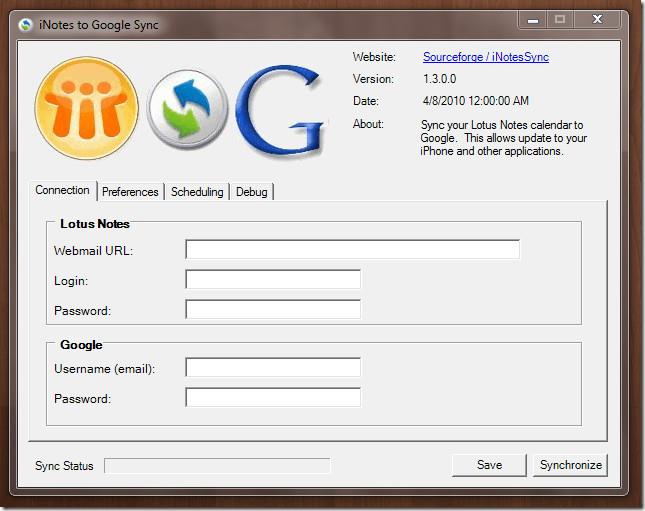Switch to the Debug tab
This screenshot has height=511, width=645.
point(251,191)
